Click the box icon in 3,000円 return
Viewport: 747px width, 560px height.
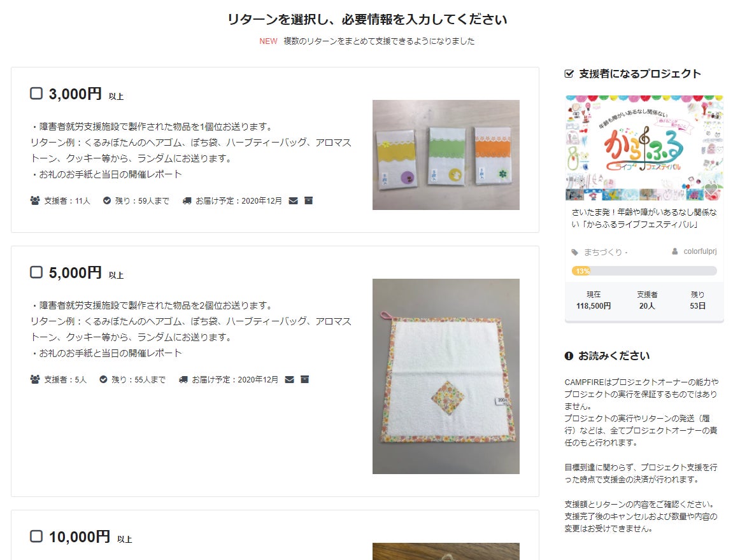[309, 200]
